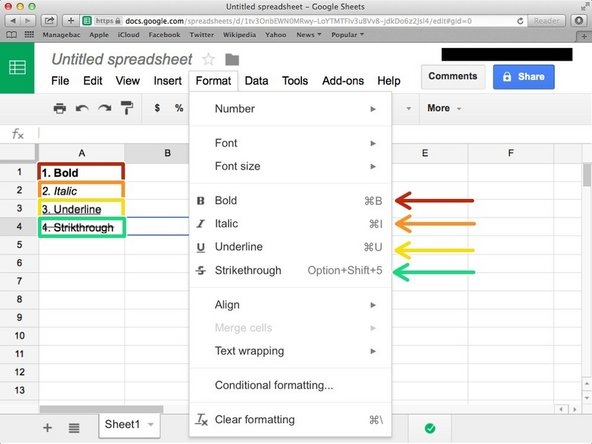This screenshot has height=444, width=592.
Task: Click Safari share icon
Action: pos(49,21)
